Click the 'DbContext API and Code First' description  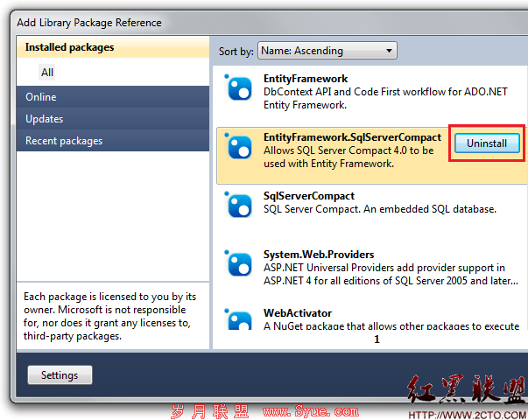[x=385, y=98]
